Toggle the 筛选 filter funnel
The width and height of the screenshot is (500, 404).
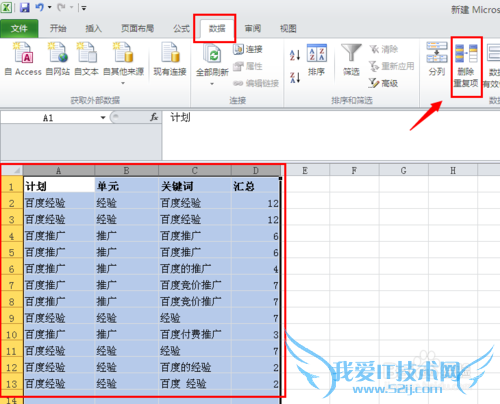(351, 60)
